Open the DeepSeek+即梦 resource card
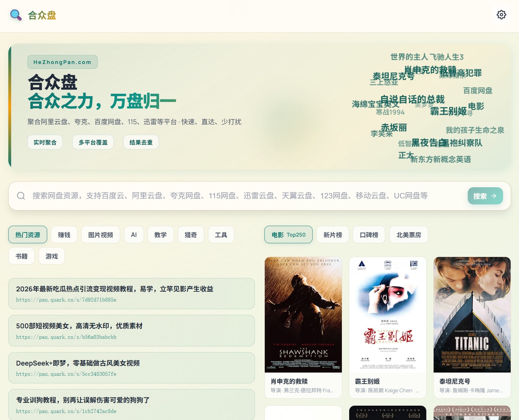 click(132, 368)
